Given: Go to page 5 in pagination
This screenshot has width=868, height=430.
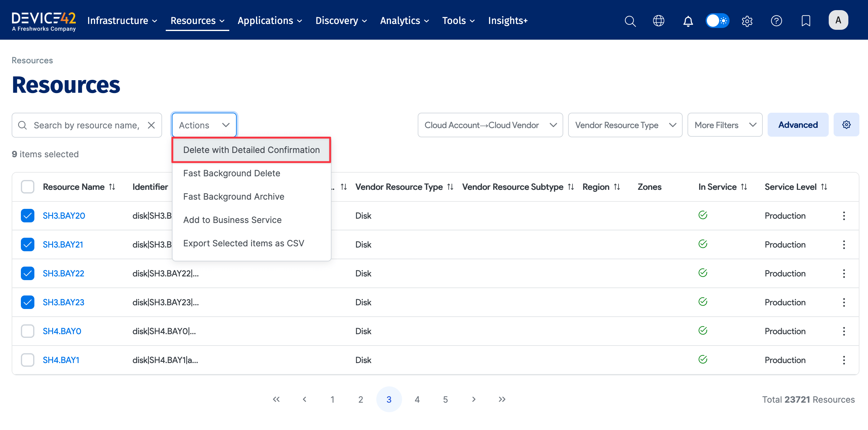Looking at the screenshot, I should [445, 399].
